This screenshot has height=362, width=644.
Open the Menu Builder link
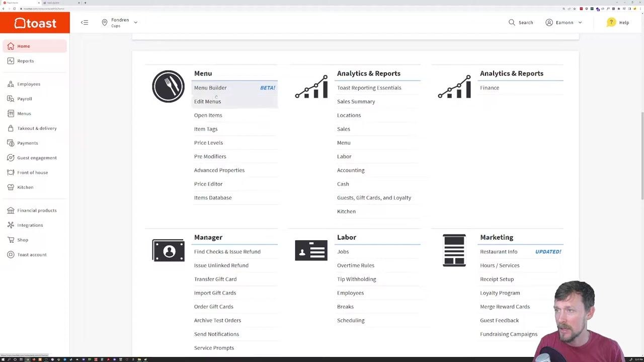coord(210,87)
